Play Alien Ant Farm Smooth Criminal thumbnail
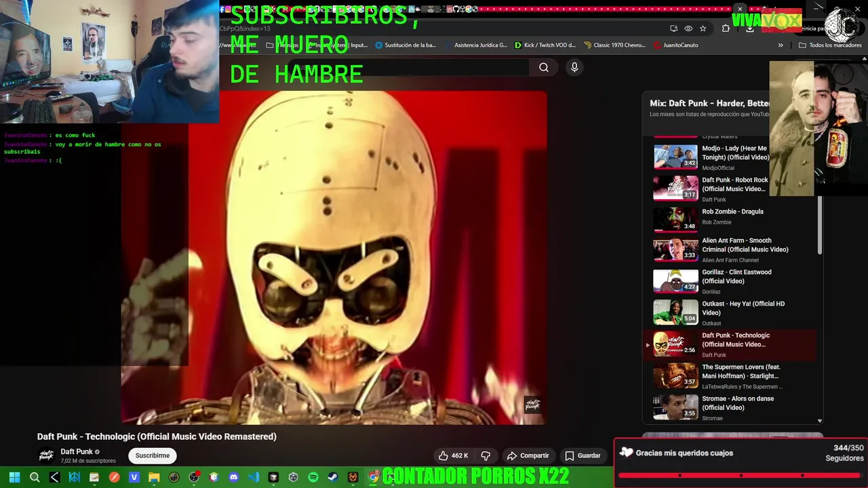Image resolution: width=868 pixels, height=488 pixels. coord(675,249)
